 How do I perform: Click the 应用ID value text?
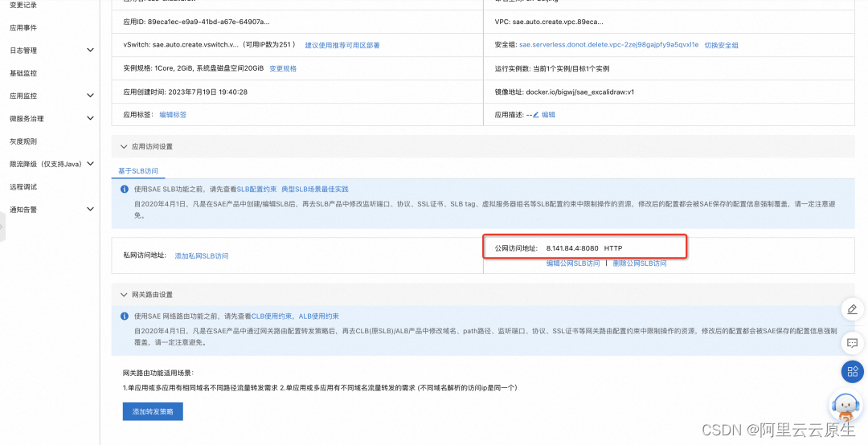tap(210, 22)
